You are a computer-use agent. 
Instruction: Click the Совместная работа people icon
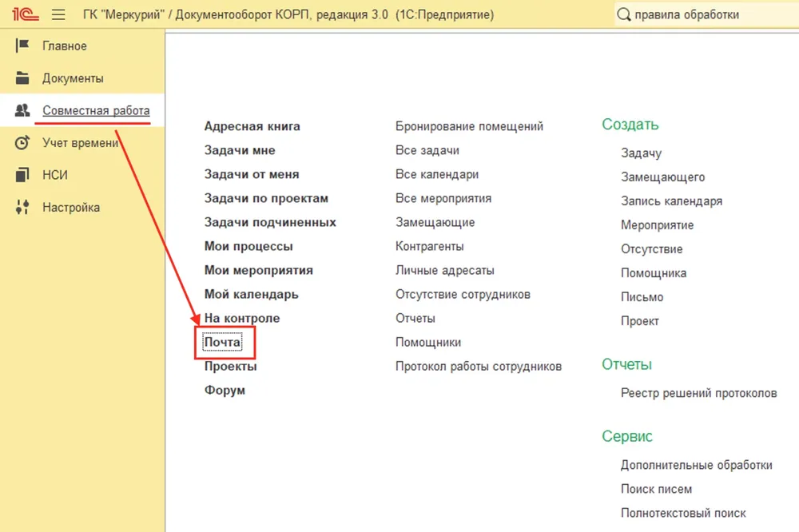[x=22, y=110]
